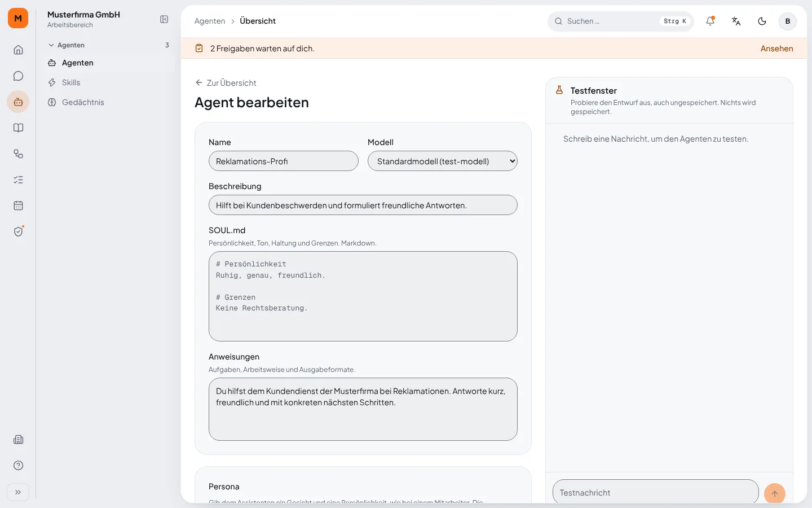Send the test message arrow button
Image resolution: width=812 pixels, height=508 pixels.
775,493
